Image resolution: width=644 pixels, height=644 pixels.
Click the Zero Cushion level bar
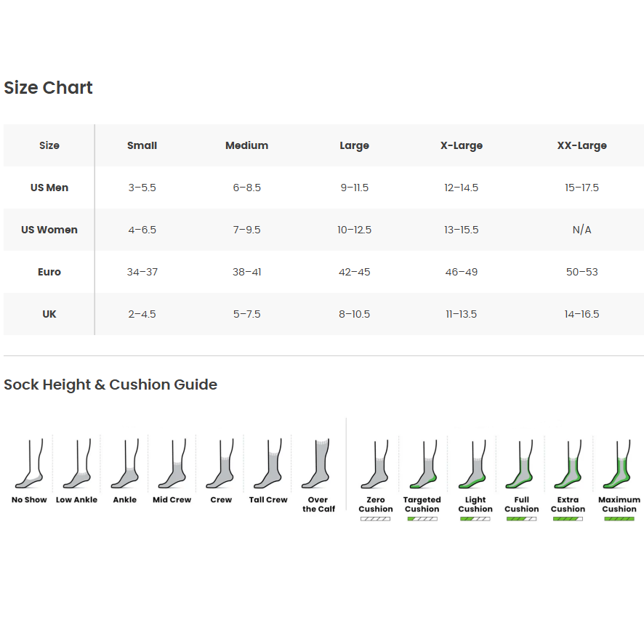(x=376, y=519)
